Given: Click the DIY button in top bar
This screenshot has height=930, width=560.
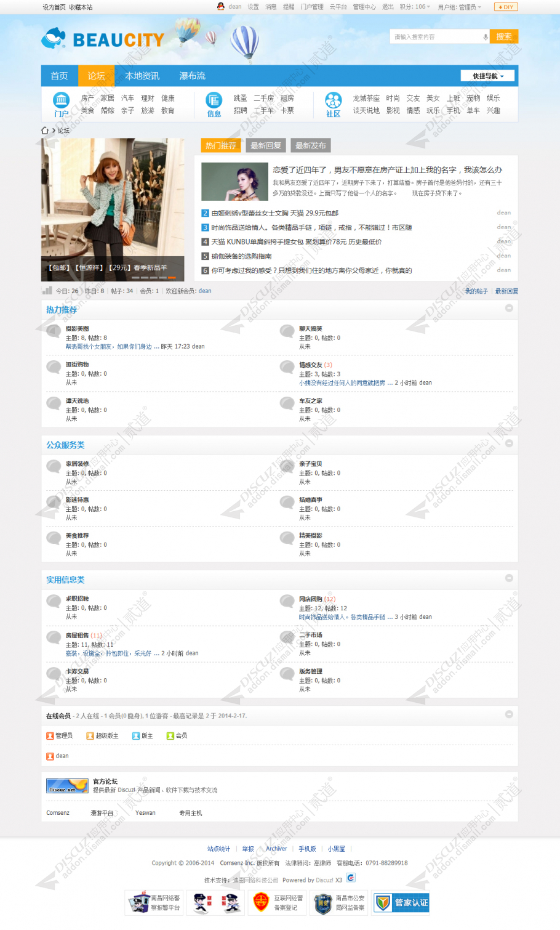Looking at the screenshot, I should click(506, 7).
